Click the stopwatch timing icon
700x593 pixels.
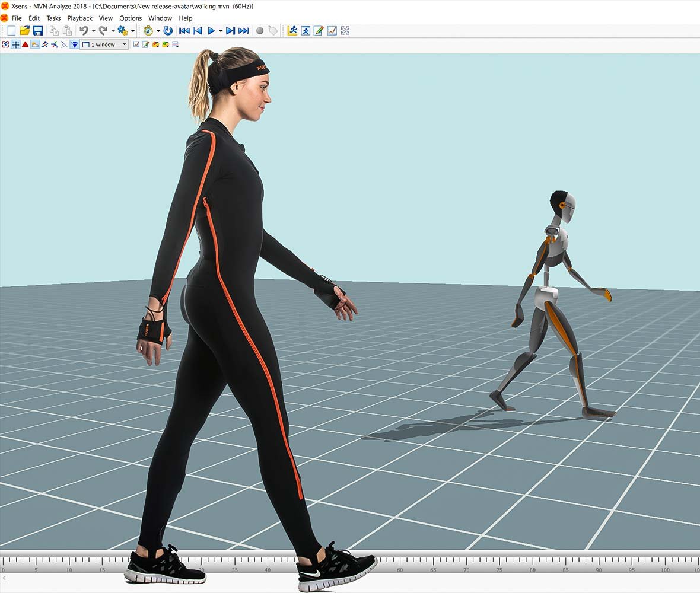pos(148,30)
